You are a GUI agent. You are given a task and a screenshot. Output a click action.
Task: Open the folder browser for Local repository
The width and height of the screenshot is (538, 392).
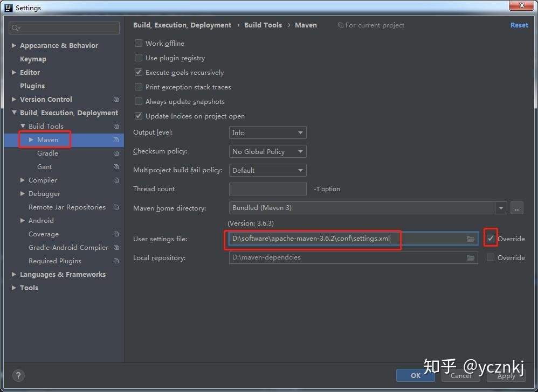pos(470,257)
